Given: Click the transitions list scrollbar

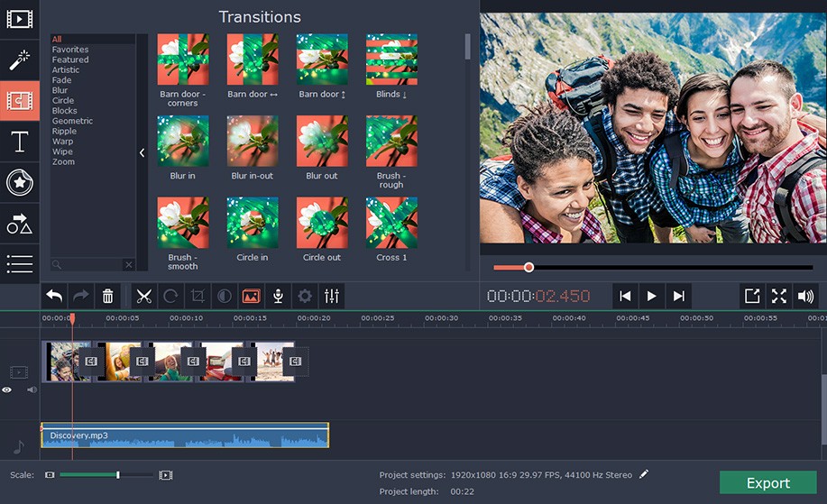Looking at the screenshot, I should tap(467, 46).
